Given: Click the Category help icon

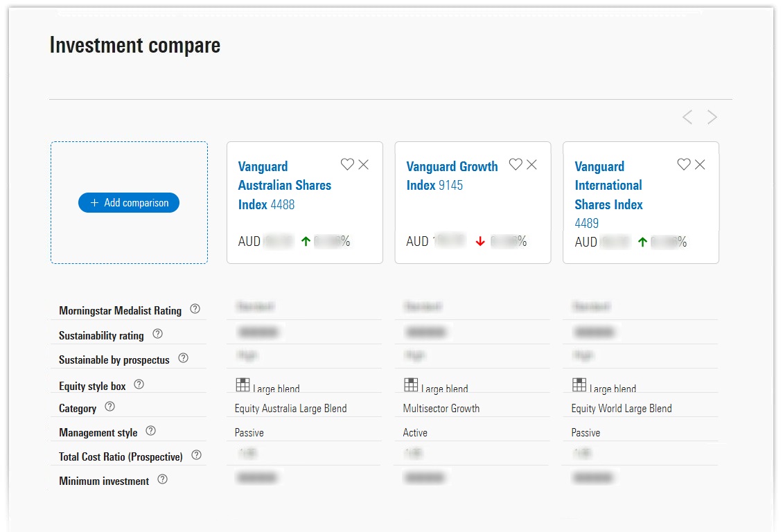Looking at the screenshot, I should click(109, 407).
